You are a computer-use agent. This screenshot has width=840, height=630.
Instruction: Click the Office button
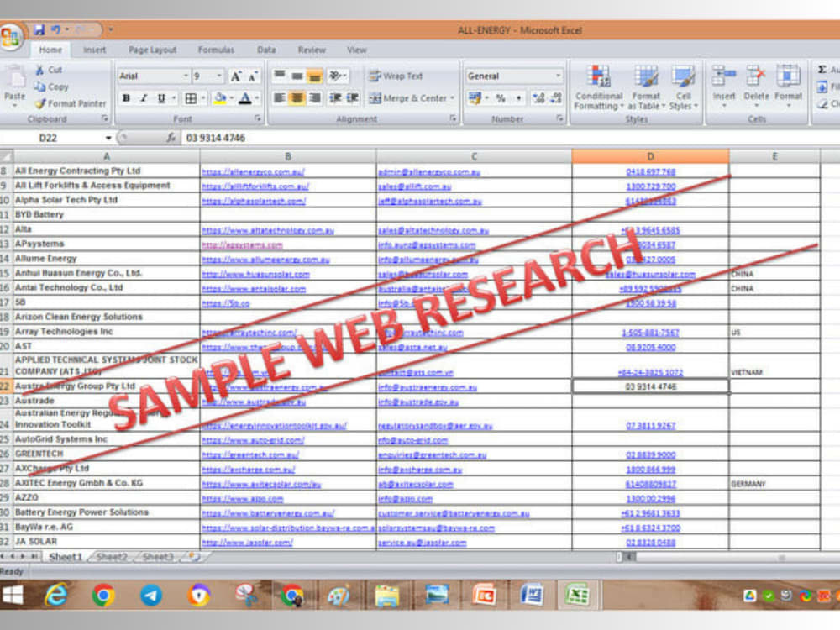[x=11, y=37]
